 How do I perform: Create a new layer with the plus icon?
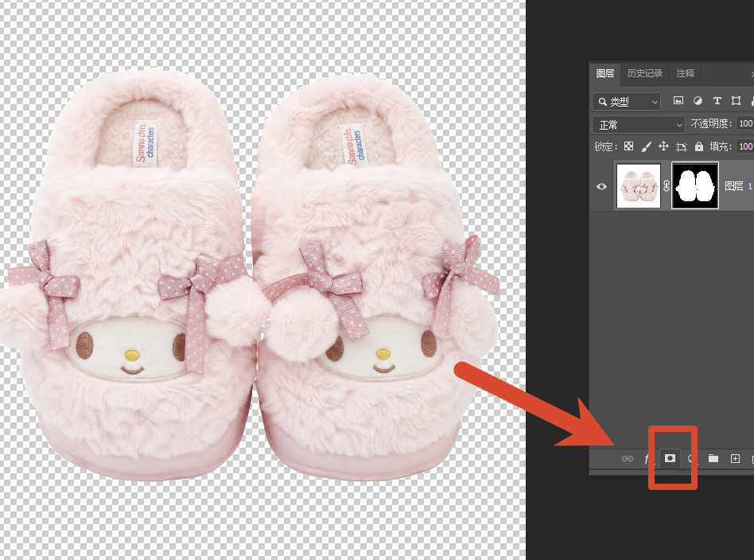click(735, 458)
